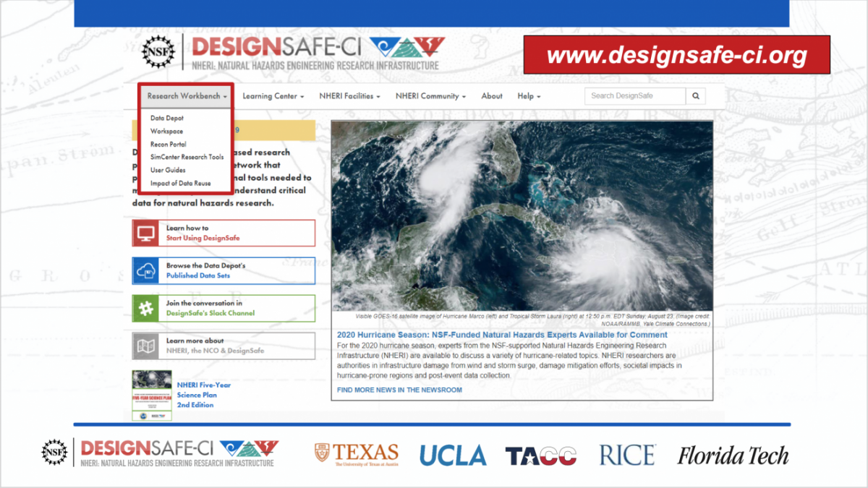Click the Search DesignSafe input field
Image resolution: width=868 pixels, height=488 pixels.
click(x=635, y=95)
